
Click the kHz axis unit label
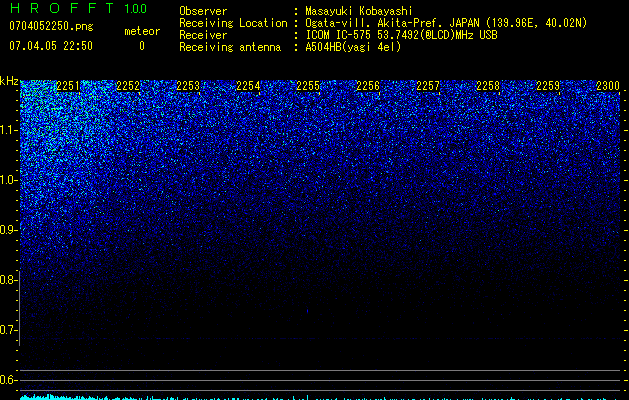pyautogui.click(x=9, y=81)
